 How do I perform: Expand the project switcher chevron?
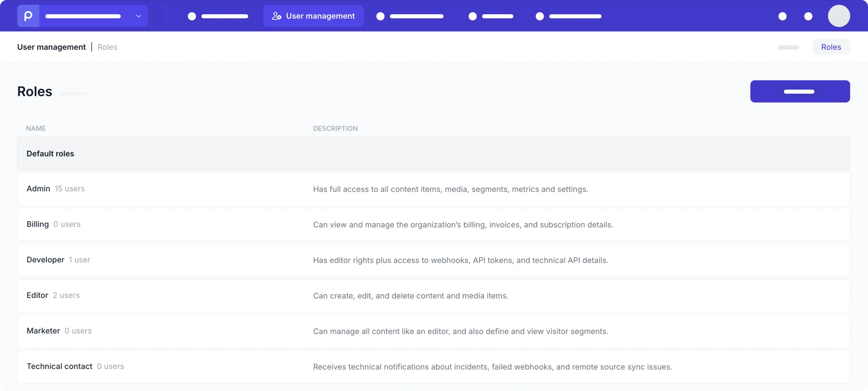coord(138,16)
